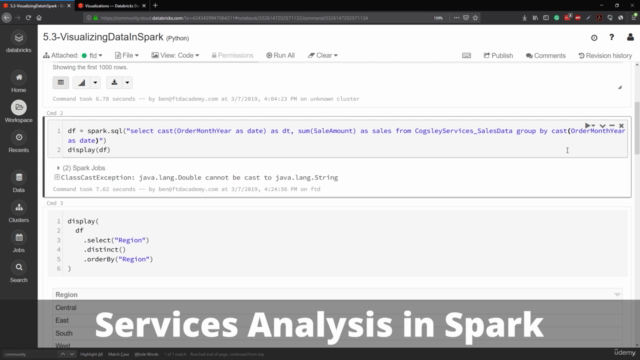Open Revision history panel
This screenshot has height=360, width=640.
pos(605,56)
